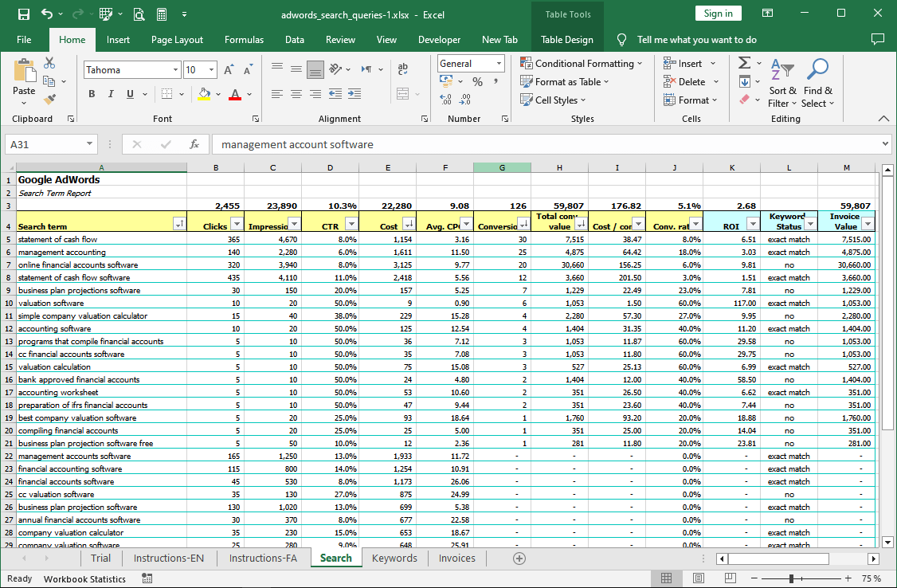Center align cell text horizontally
897x588 pixels.
pos(296,94)
